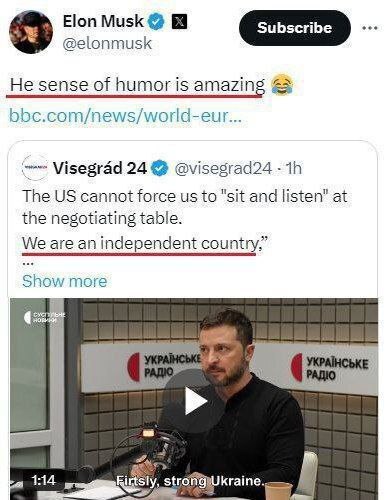Click the quoted post's text body
391x500 pixels.
[x=185, y=220]
